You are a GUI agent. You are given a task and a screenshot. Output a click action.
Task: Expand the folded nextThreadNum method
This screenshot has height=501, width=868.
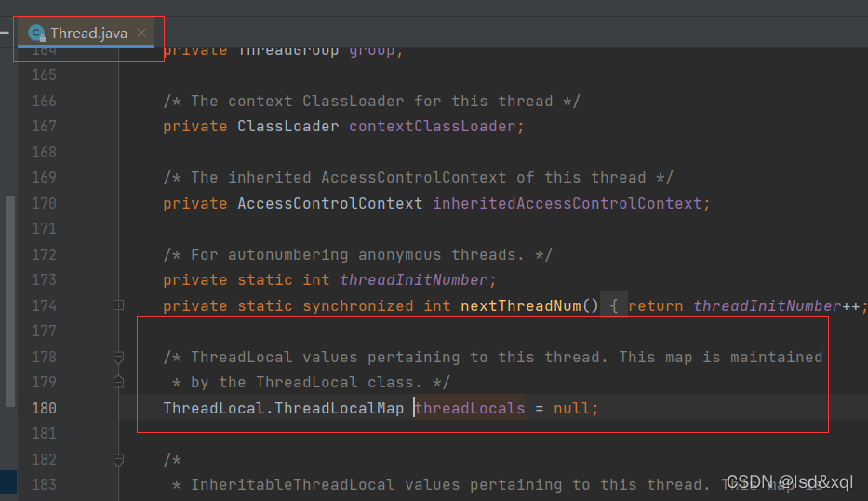118,305
